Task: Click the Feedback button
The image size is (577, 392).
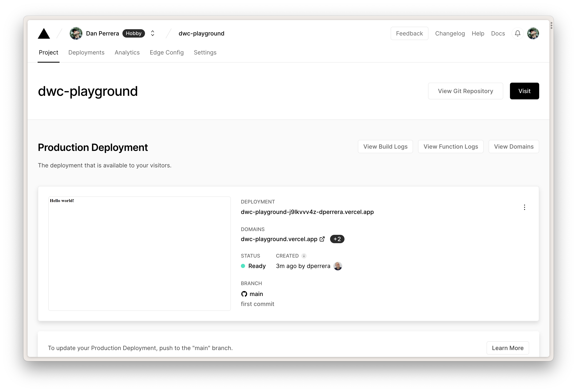Action: tap(409, 33)
